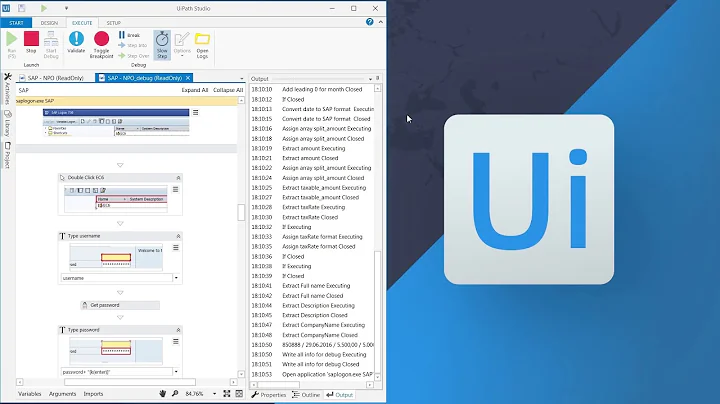Viewport: 720px width, 404px height.
Task: Run the workflow with the Run button
Action: click(11, 45)
